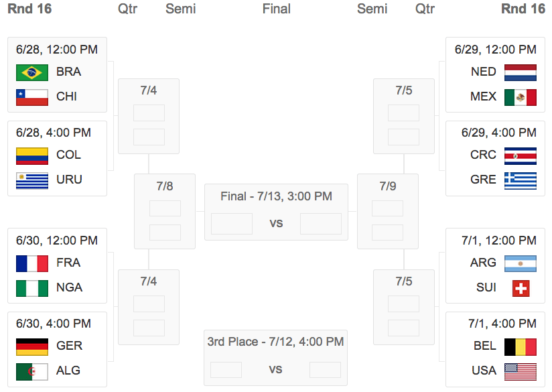Image resolution: width=552 pixels, height=392 pixels.
Task: Click the Final column header
Action: pos(276,9)
